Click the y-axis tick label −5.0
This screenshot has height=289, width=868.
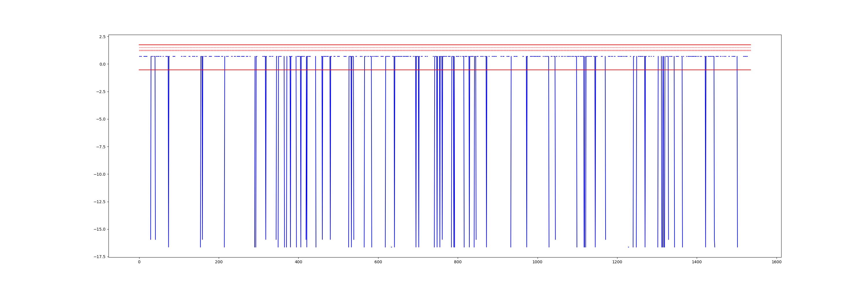101,119
